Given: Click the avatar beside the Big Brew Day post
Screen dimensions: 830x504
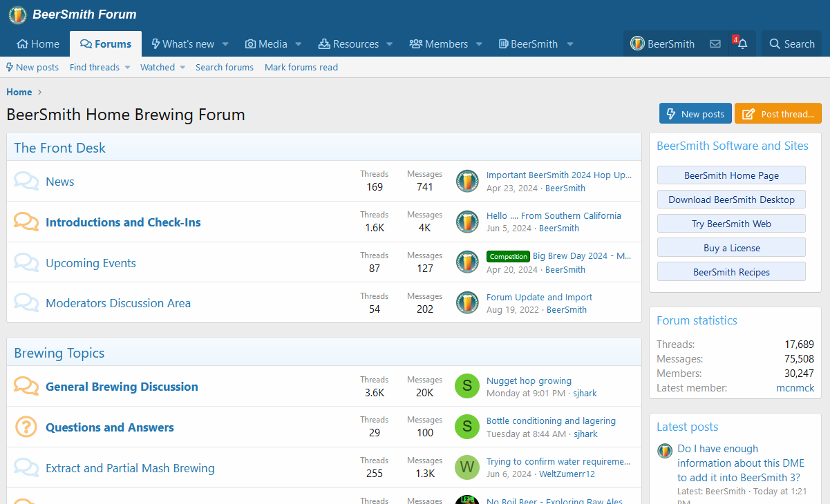Looking at the screenshot, I should point(467,262).
